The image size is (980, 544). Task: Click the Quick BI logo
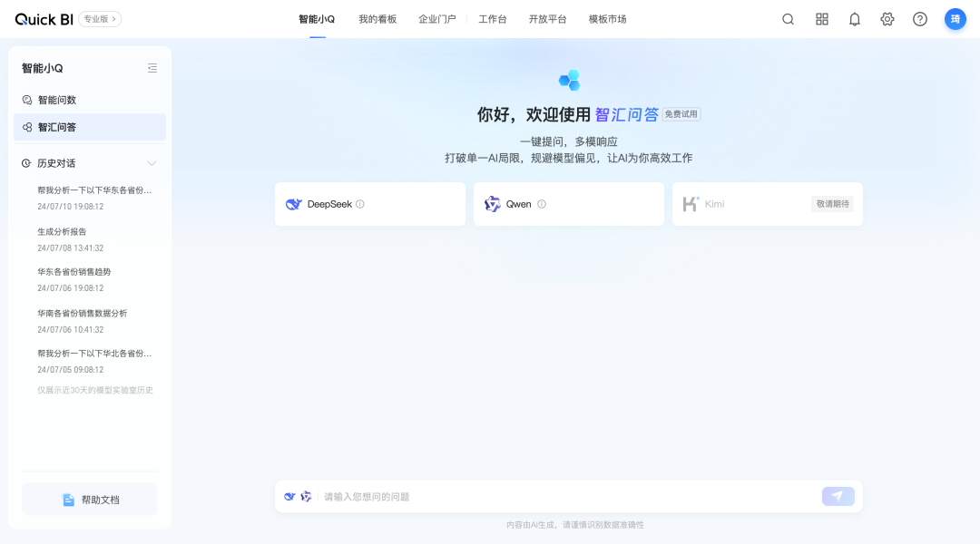[x=44, y=19]
